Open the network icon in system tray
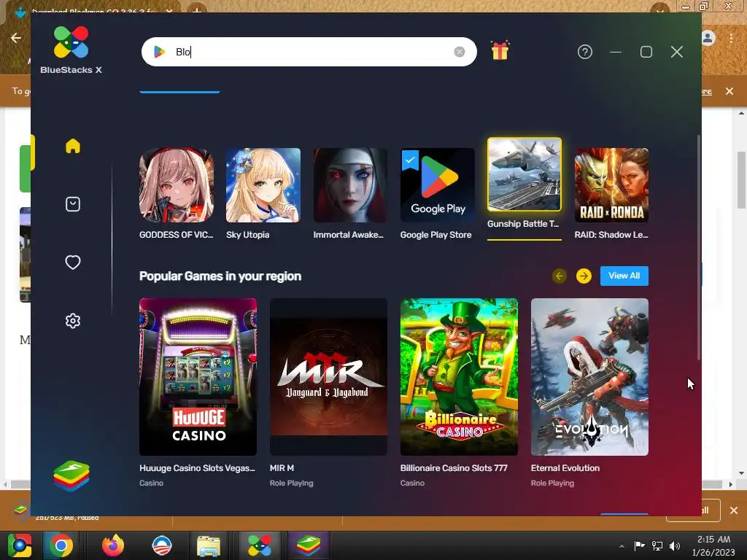Image resolution: width=747 pixels, height=560 pixels. click(x=657, y=545)
